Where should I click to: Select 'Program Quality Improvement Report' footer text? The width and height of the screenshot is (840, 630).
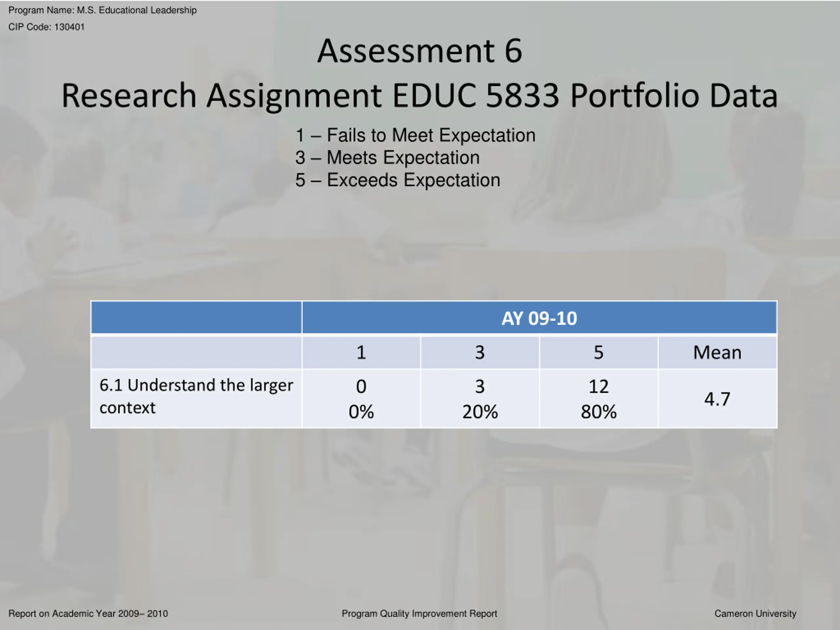click(x=419, y=614)
